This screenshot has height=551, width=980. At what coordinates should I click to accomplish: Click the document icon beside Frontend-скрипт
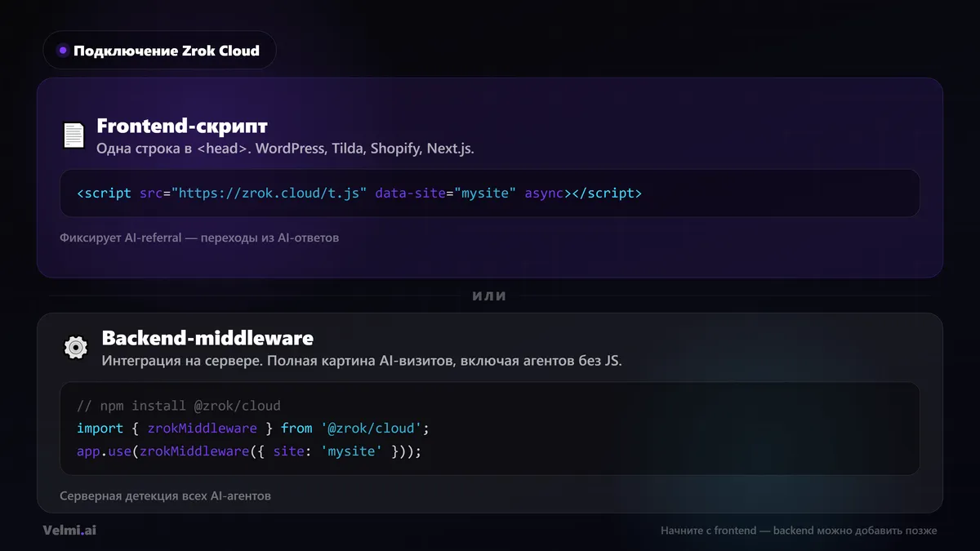[73, 136]
